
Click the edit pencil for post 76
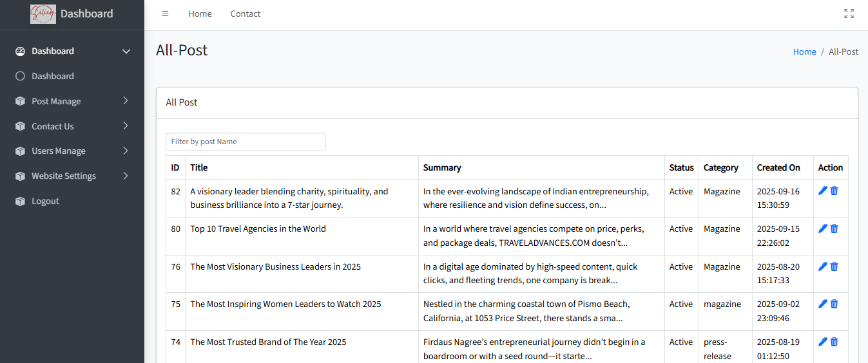click(x=822, y=266)
